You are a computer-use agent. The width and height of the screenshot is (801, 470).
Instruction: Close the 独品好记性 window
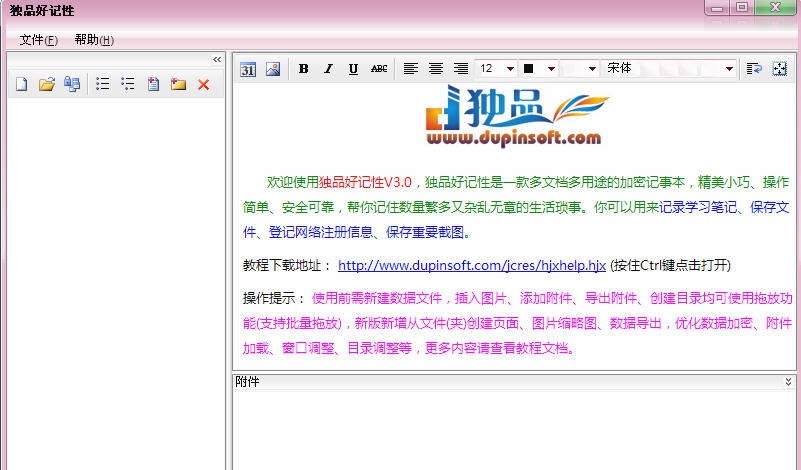(x=775, y=8)
